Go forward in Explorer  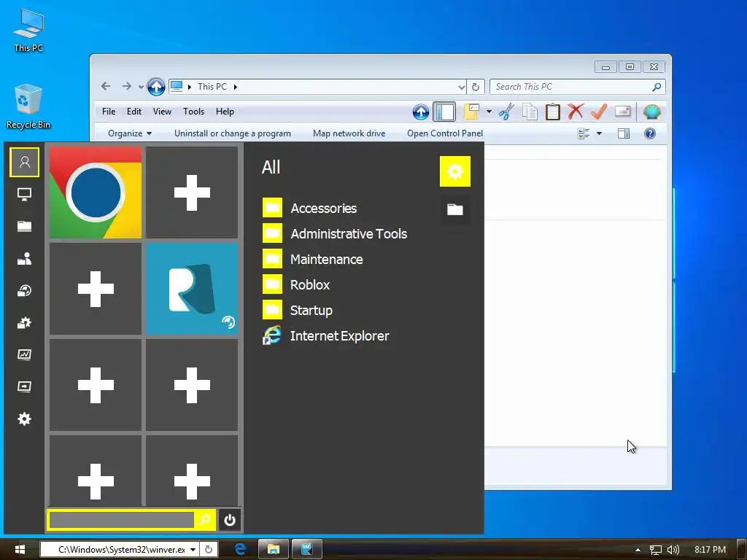(x=126, y=86)
